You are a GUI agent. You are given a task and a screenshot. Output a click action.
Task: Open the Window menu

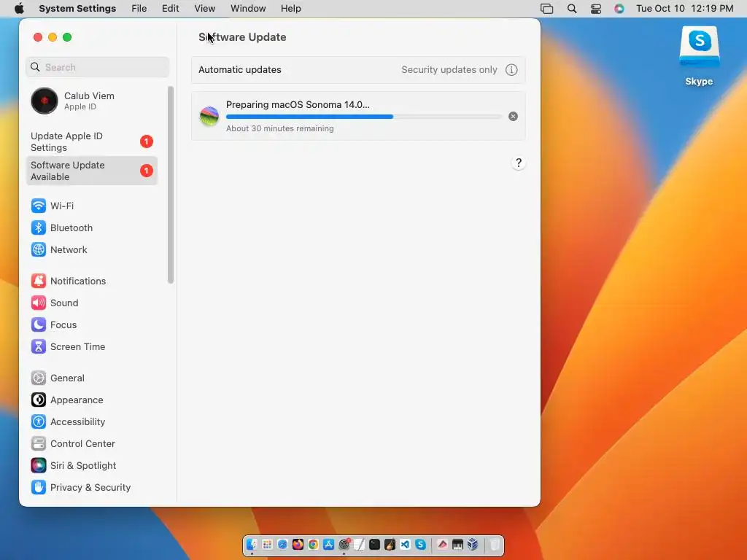[x=248, y=9]
